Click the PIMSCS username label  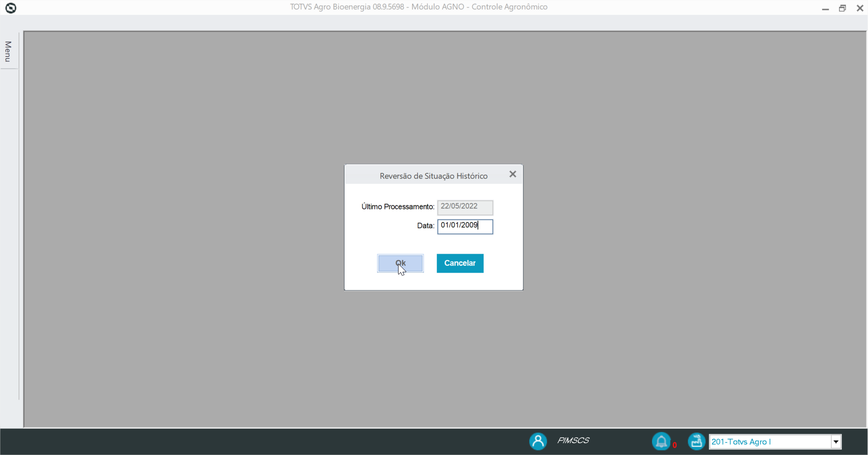pyautogui.click(x=573, y=441)
